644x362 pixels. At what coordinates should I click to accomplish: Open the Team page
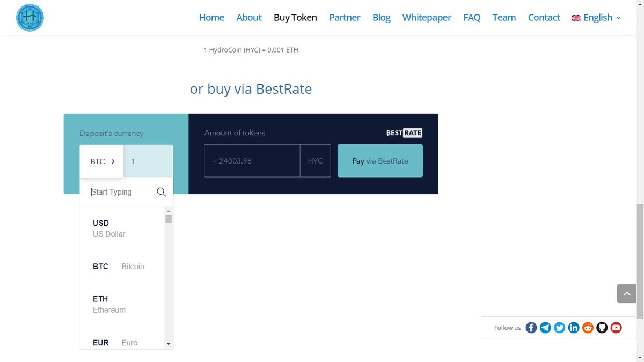(x=504, y=18)
